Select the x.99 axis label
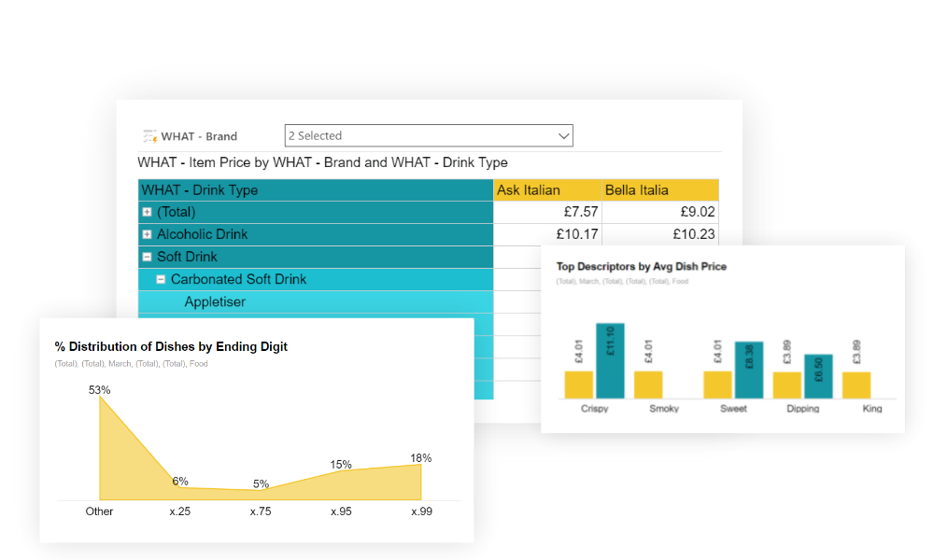 click(x=421, y=511)
